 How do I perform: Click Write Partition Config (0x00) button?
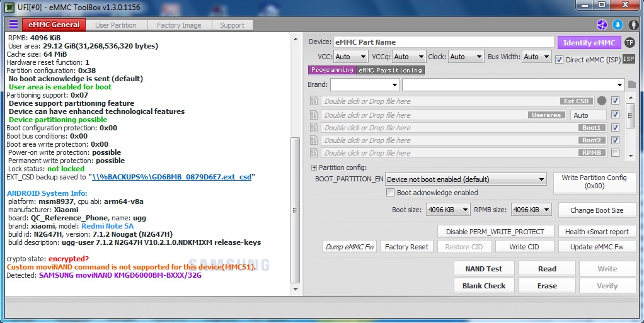594,182
